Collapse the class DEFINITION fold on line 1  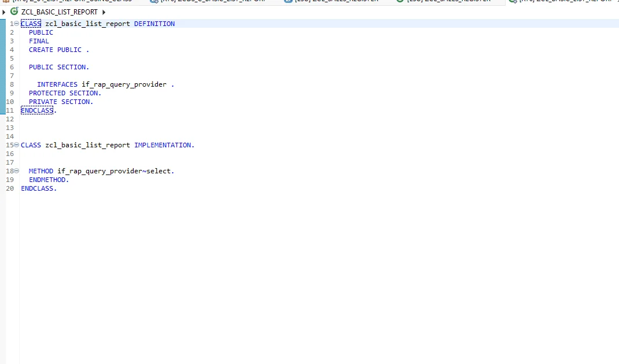point(17,24)
